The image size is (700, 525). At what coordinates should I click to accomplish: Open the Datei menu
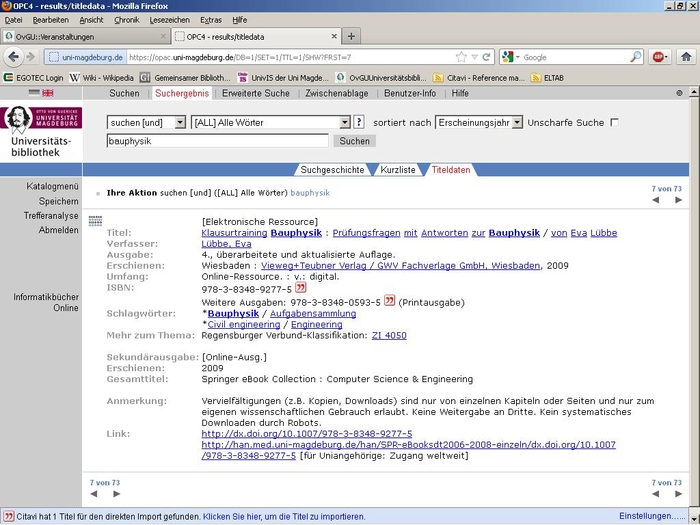pos(13,20)
